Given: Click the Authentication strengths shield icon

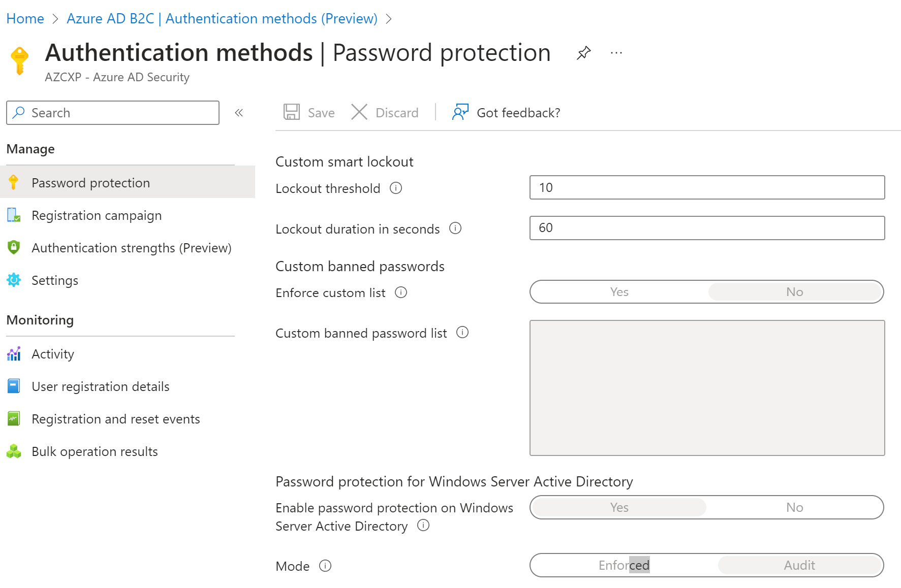Looking at the screenshot, I should [14, 247].
